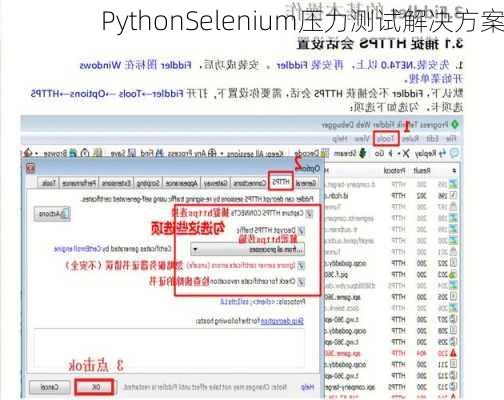Select session row 213

click(391, 387)
